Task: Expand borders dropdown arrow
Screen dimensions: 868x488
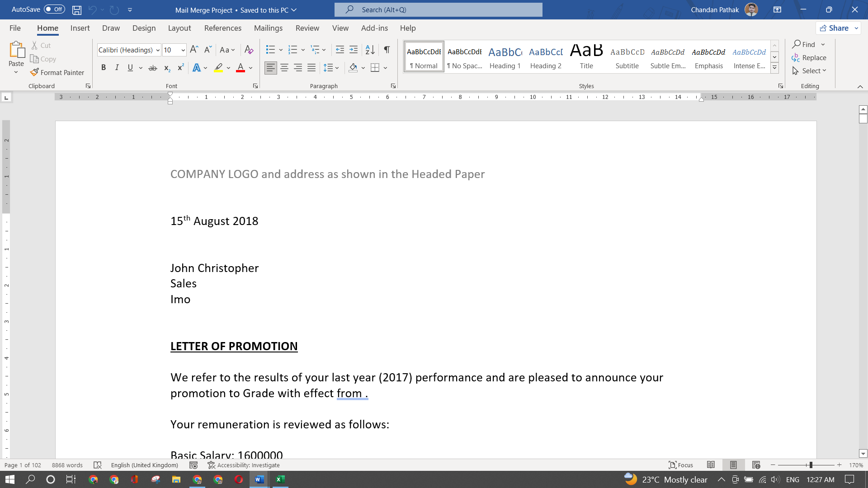Action: tap(386, 68)
